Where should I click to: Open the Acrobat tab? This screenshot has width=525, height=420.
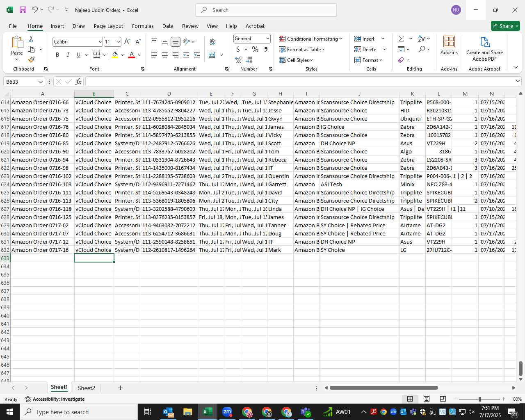coord(255,26)
